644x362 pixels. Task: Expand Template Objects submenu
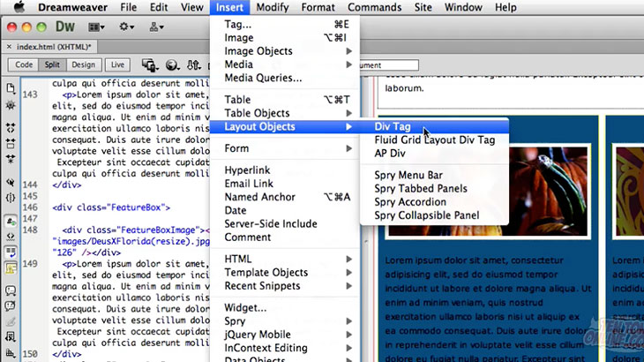pos(285,273)
